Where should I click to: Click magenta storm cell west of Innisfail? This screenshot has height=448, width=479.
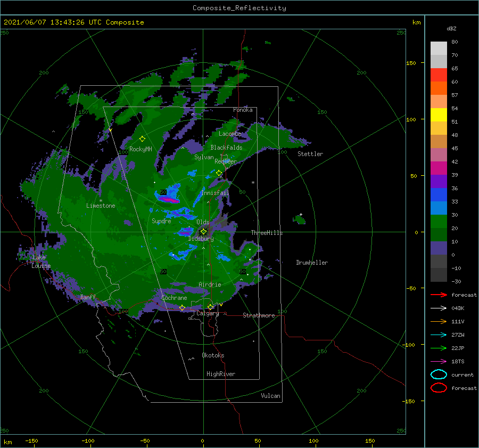pyautogui.click(x=169, y=200)
